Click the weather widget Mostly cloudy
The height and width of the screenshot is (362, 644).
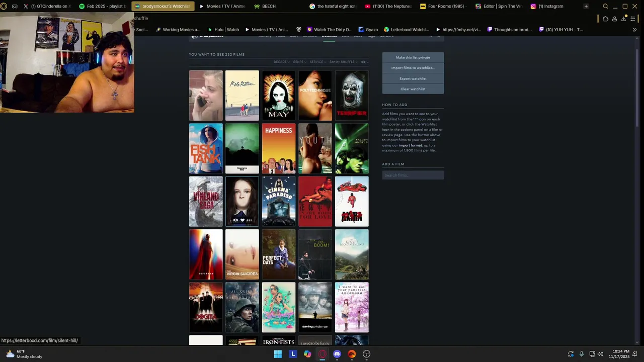click(24, 354)
